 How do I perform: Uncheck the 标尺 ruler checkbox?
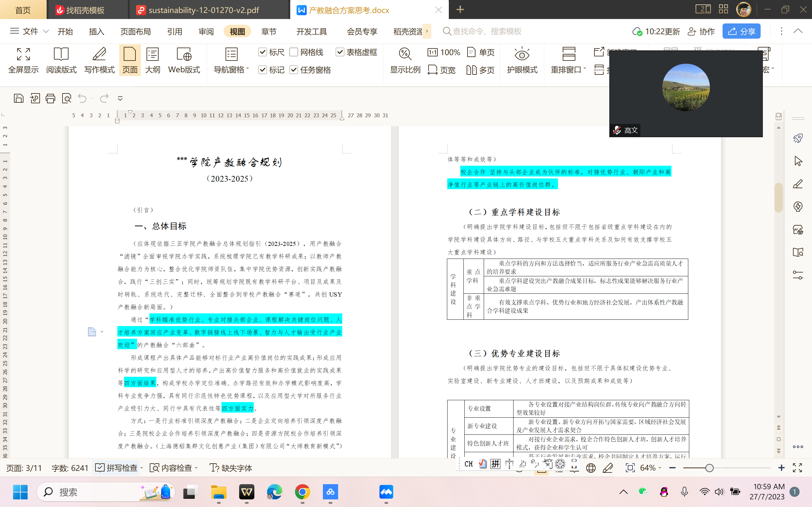point(263,52)
